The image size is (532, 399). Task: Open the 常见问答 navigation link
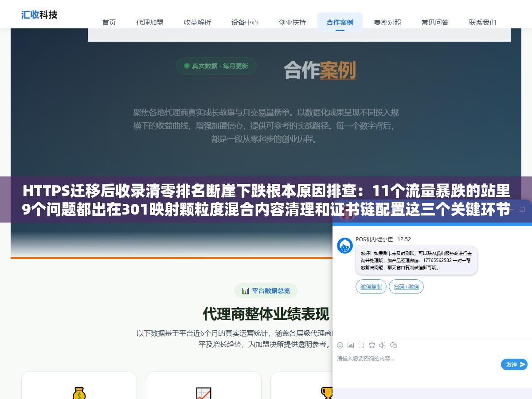(435, 22)
